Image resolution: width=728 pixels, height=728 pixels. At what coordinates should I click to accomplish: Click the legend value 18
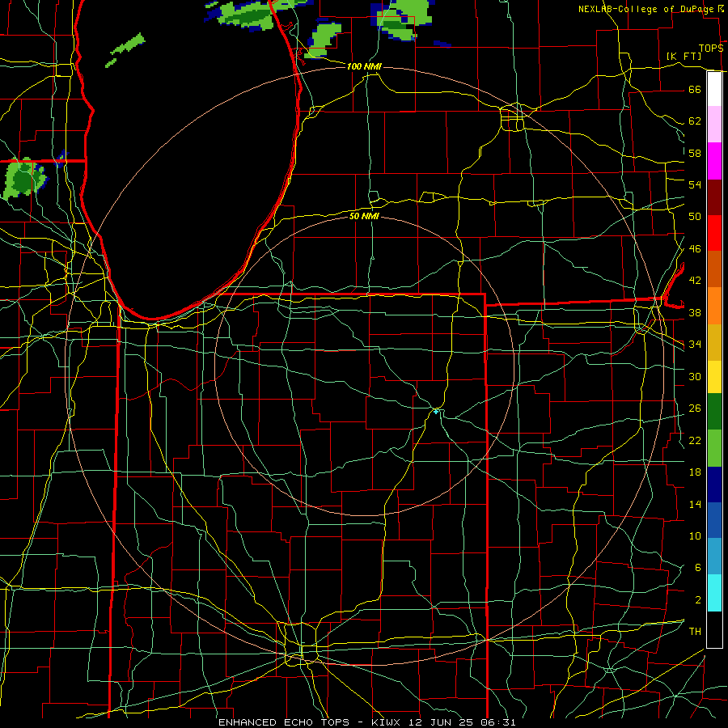pos(695,472)
